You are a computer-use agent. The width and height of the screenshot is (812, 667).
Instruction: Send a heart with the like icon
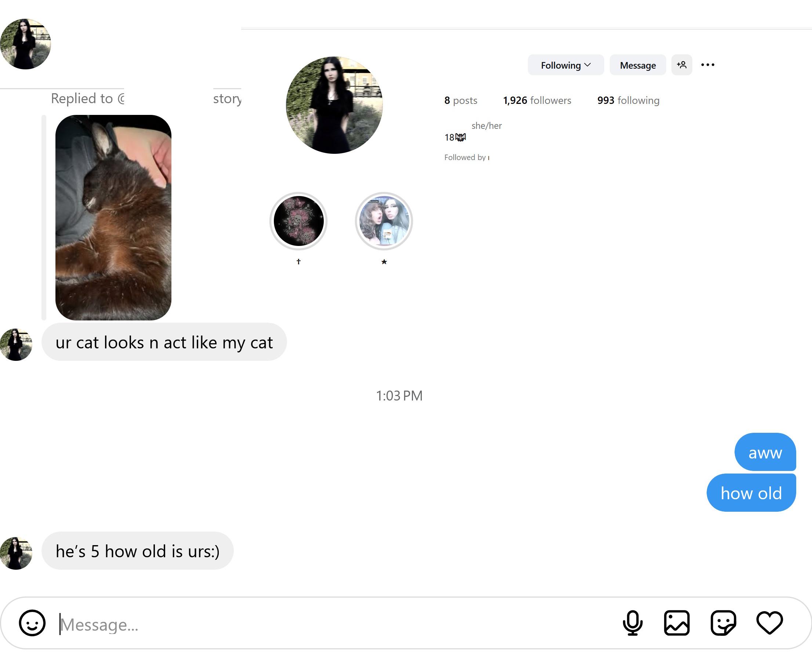click(x=769, y=623)
